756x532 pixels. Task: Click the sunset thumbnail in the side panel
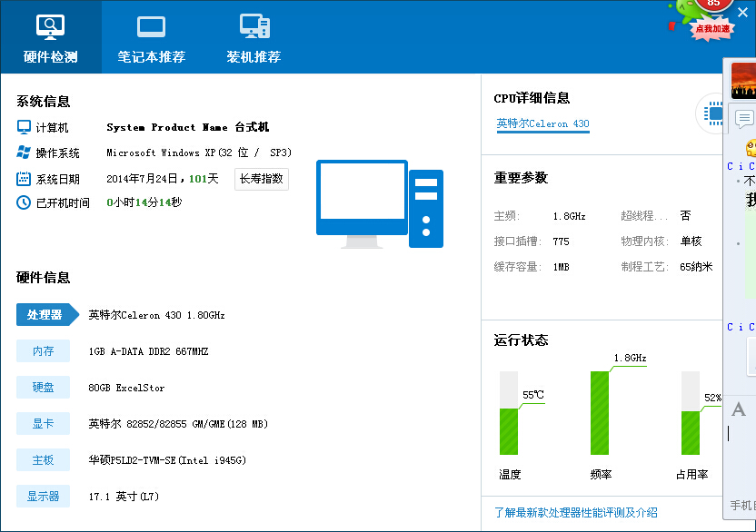(x=743, y=81)
